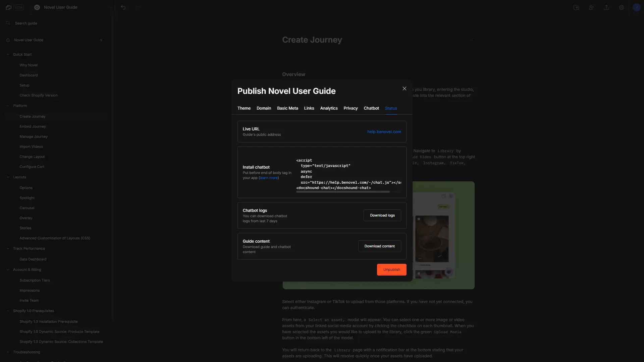Click the undo arrow icon
This screenshot has height=362, width=644.
[123, 7]
